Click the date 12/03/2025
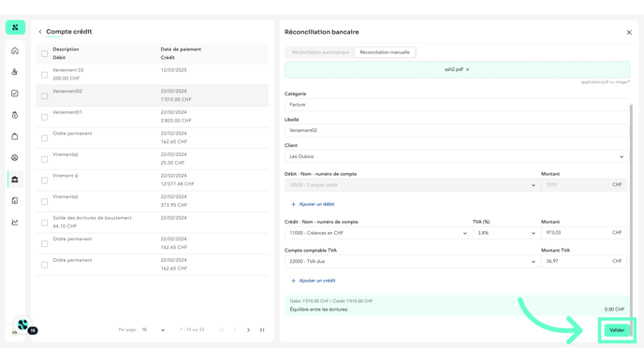This screenshot has height=362, width=644. point(173,70)
